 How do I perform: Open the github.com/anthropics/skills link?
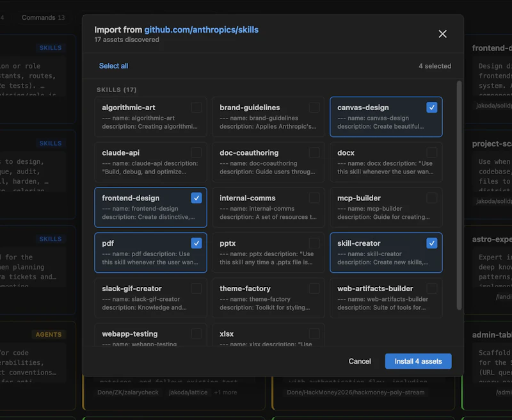tap(202, 29)
